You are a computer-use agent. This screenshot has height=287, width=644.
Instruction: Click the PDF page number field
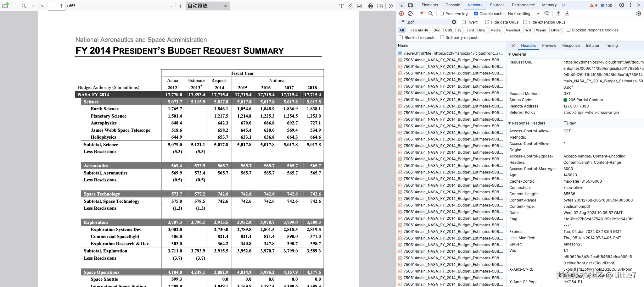[57, 6]
